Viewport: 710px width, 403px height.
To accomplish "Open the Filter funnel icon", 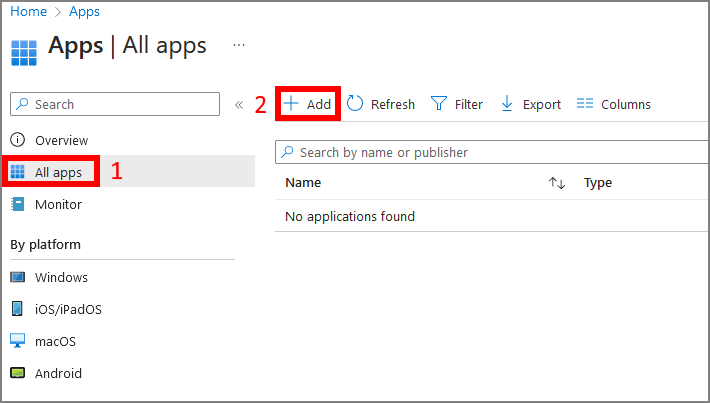I will (438, 104).
